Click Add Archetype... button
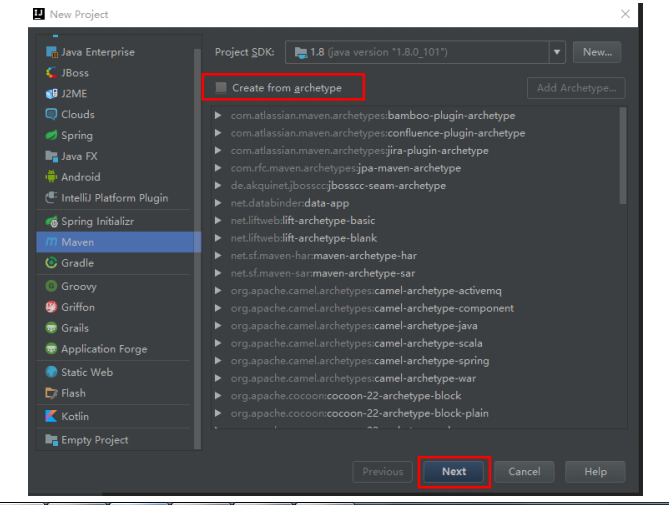 pyautogui.click(x=576, y=88)
